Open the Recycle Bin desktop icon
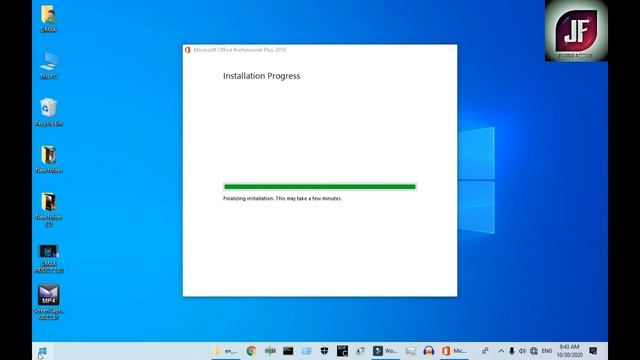Screen dimensions: 640x360 (x=49, y=112)
